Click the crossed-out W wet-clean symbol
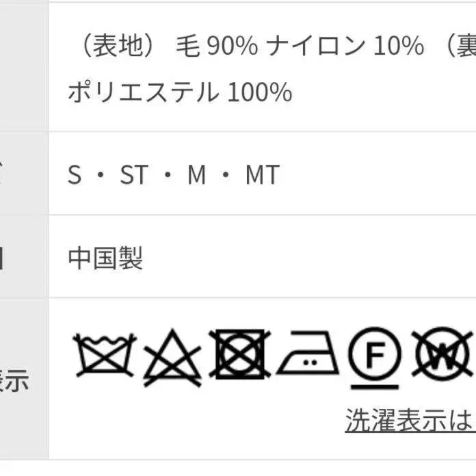The image size is (476, 476). click(x=443, y=354)
